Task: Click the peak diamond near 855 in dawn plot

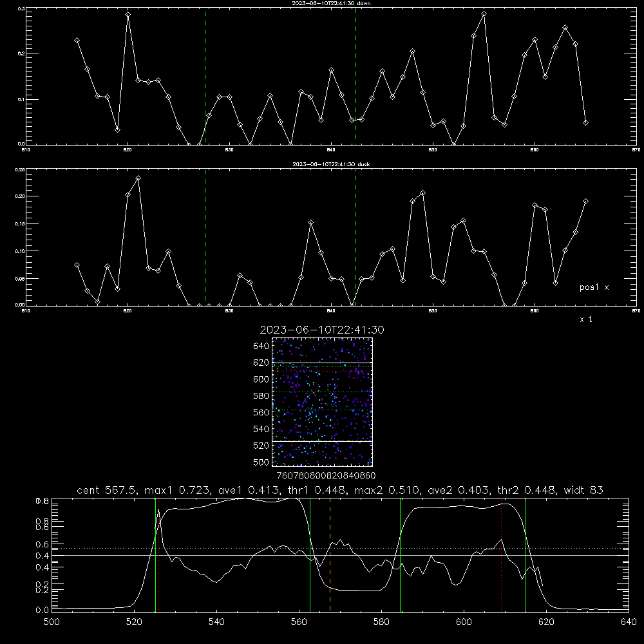Action: coord(484,14)
